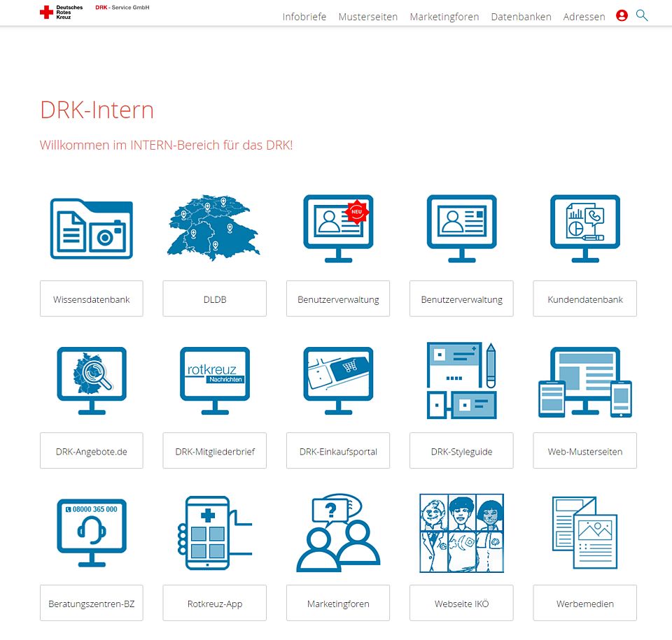Image resolution: width=672 pixels, height=640 pixels.
Task: Open the user account icon
Action: tap(622, 15)
